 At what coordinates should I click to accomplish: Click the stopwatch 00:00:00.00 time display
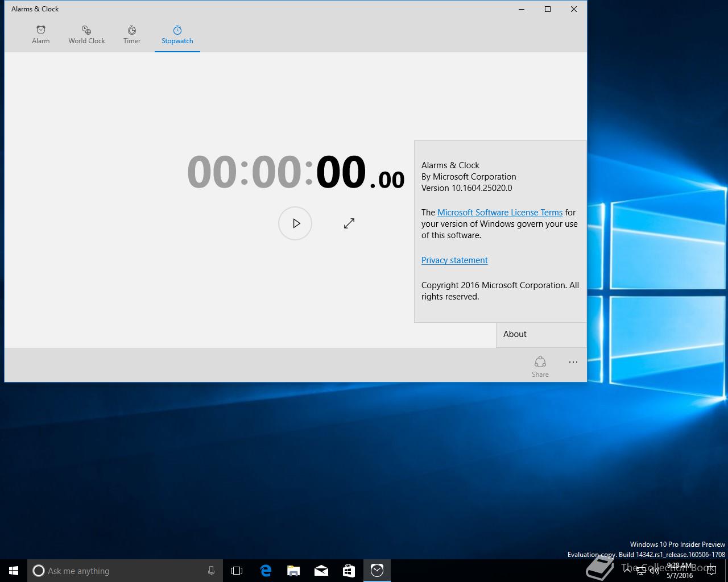click(296, 172)
